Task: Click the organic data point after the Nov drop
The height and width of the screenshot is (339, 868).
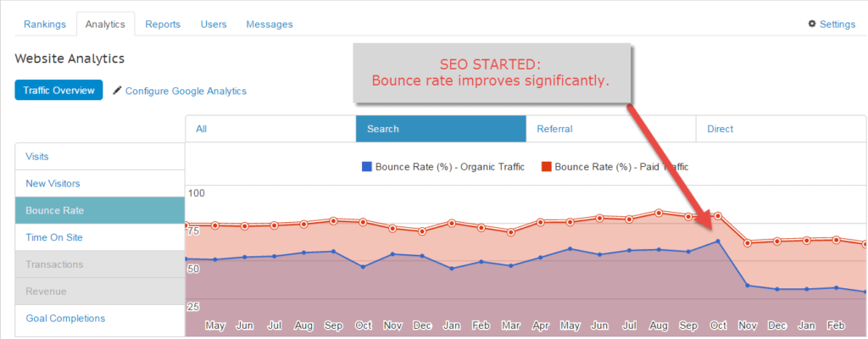Action: point(748,286)
